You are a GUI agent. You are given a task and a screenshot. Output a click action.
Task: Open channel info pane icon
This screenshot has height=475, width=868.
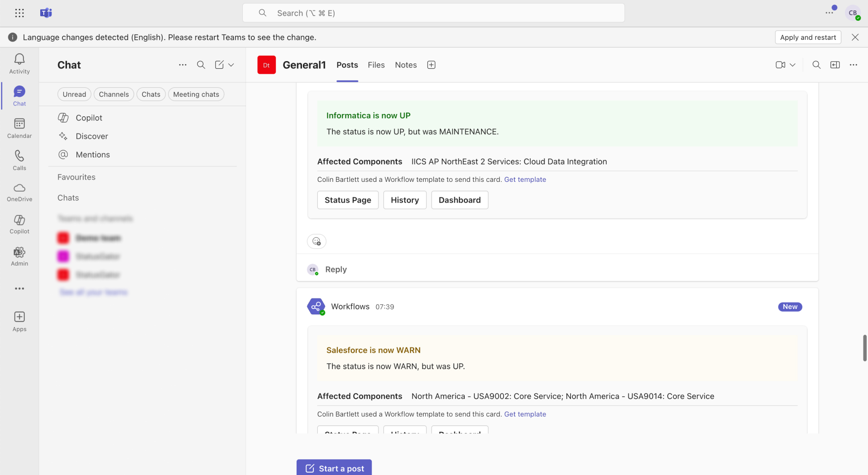click(835, 65)
